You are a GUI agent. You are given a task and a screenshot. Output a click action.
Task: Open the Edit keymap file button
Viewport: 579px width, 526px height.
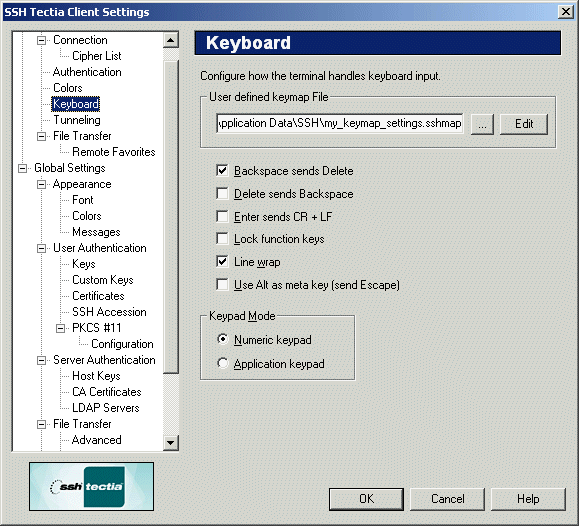(524, 124)
